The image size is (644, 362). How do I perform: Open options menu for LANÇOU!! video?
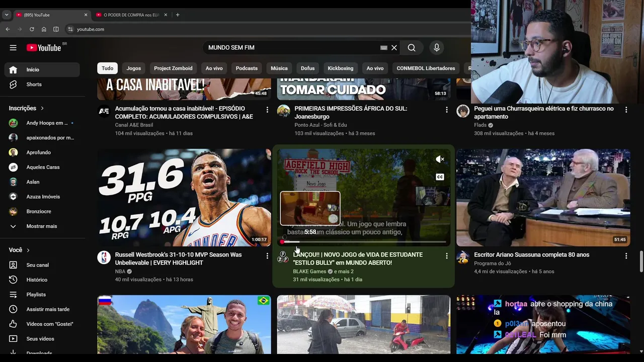tap(447, 256)
